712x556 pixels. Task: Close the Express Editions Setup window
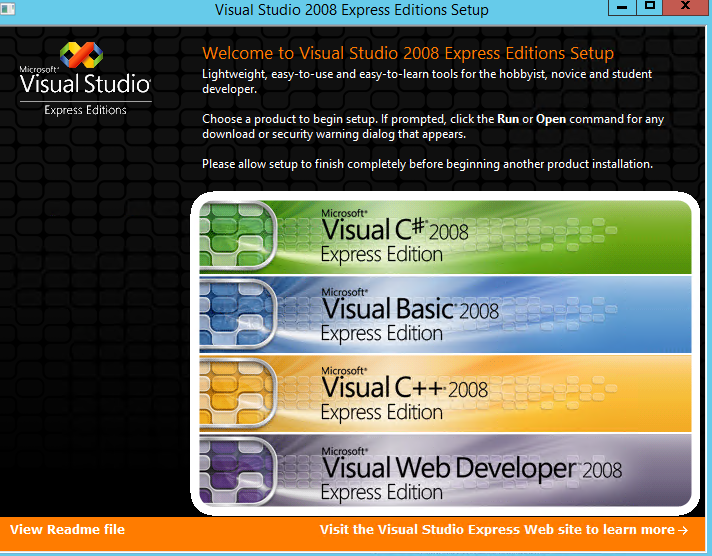pyautogui.click(x=686, y=7)
